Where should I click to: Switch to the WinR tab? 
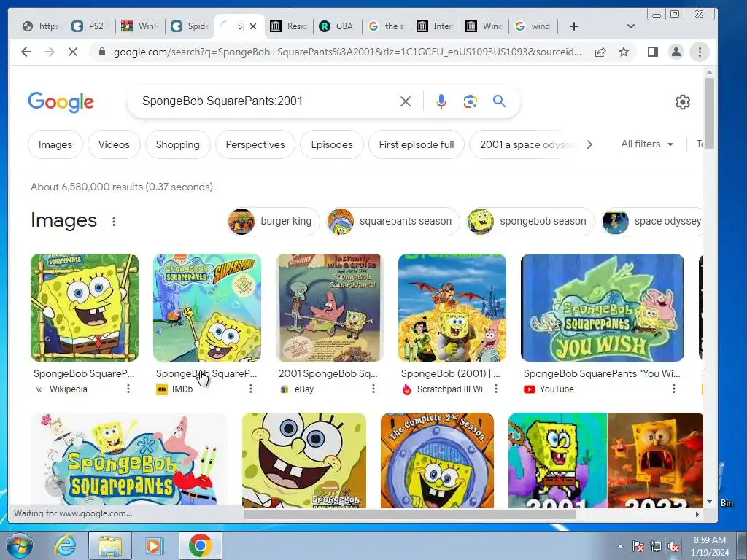coord(140,26)
